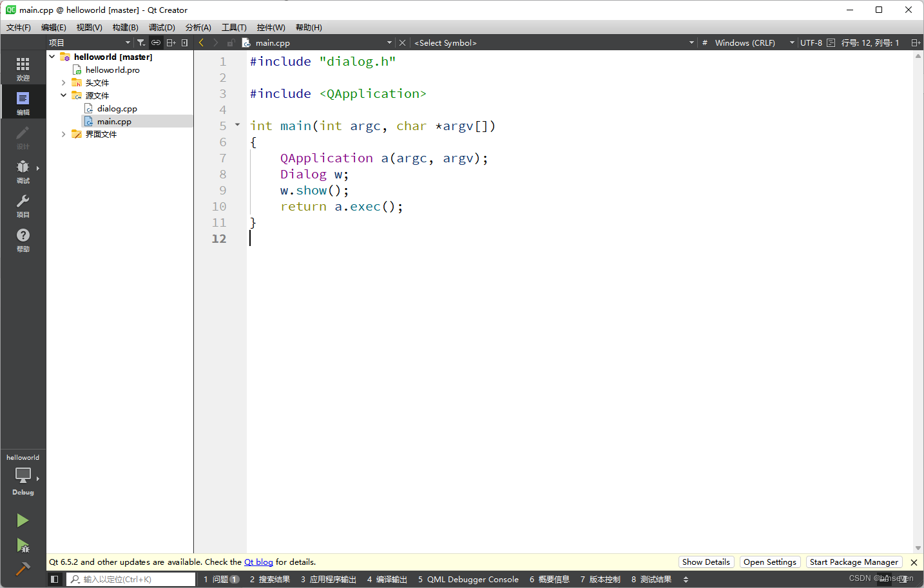Open the 控件(W) menu
The width and height of the screenshot is (924, 588).
pos(271,27)
